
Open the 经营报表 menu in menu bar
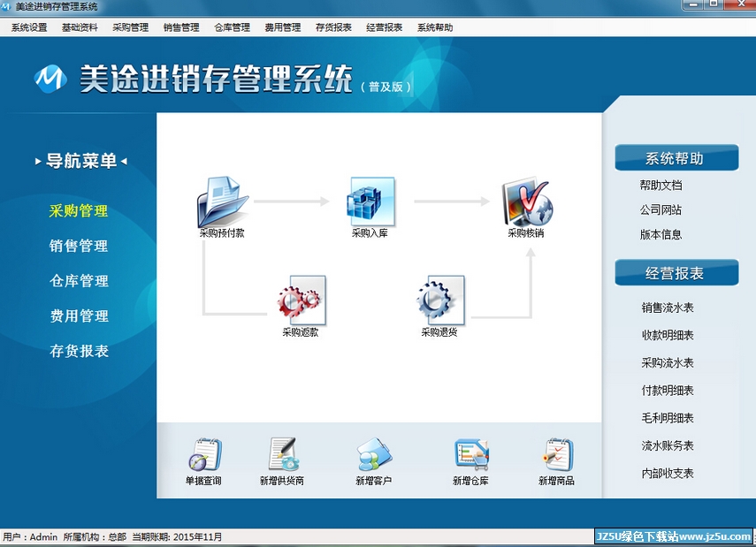[384, 27]
